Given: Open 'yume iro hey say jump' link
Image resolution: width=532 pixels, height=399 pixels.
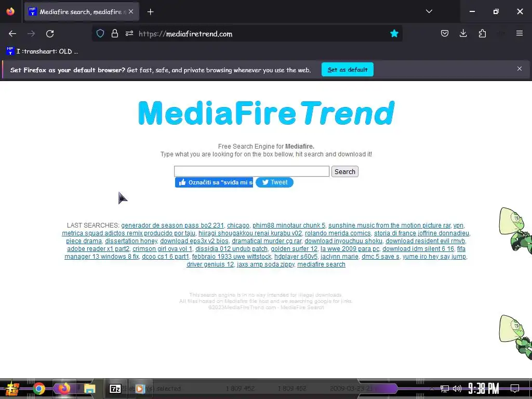Looking at the screenshot, I should click(x=434, y=257).
